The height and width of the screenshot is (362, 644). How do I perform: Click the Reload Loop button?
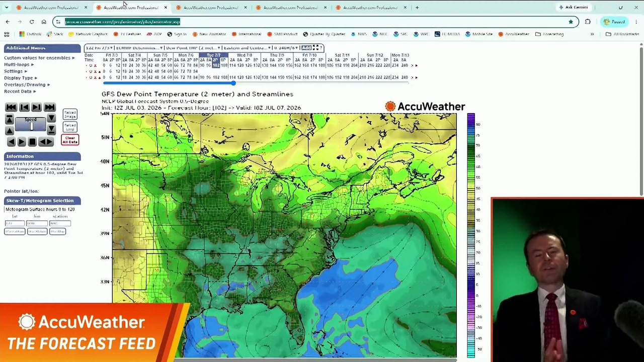[70, 127]
